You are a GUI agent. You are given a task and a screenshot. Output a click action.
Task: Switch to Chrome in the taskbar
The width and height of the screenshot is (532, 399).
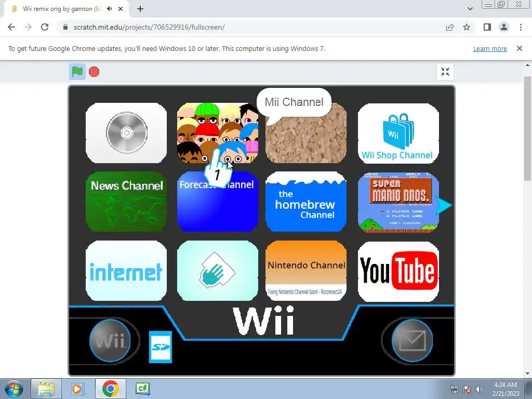pos(110,389)
